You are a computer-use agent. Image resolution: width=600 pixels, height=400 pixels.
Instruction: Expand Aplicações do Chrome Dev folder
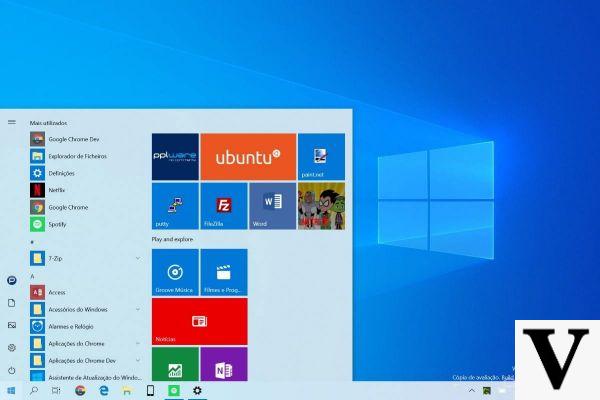[85, 361]
